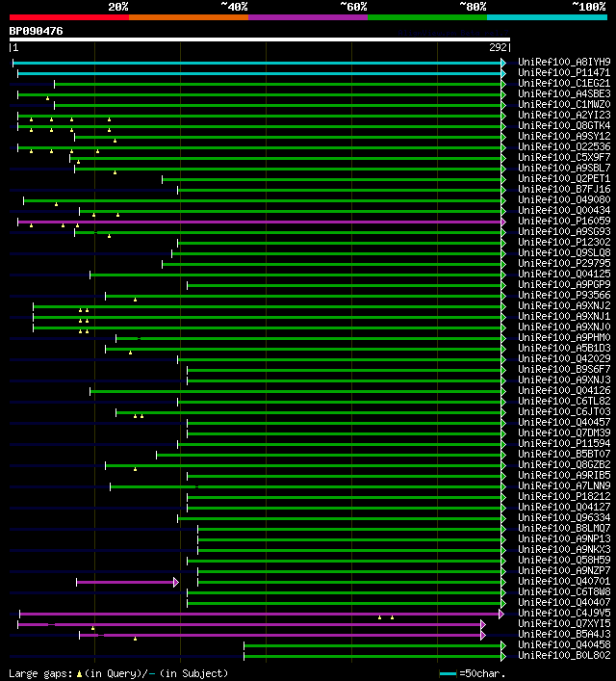The height and width of the screenshot is (681, 616).
Task: Open hit UniRef100_A9XNJ0
Action: 564,327
